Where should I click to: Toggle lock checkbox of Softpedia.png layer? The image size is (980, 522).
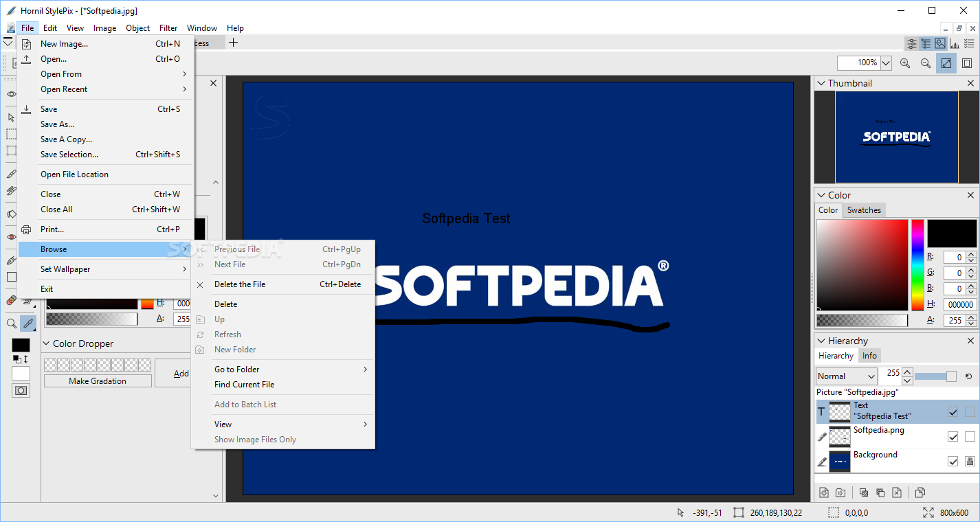(970, 437)
